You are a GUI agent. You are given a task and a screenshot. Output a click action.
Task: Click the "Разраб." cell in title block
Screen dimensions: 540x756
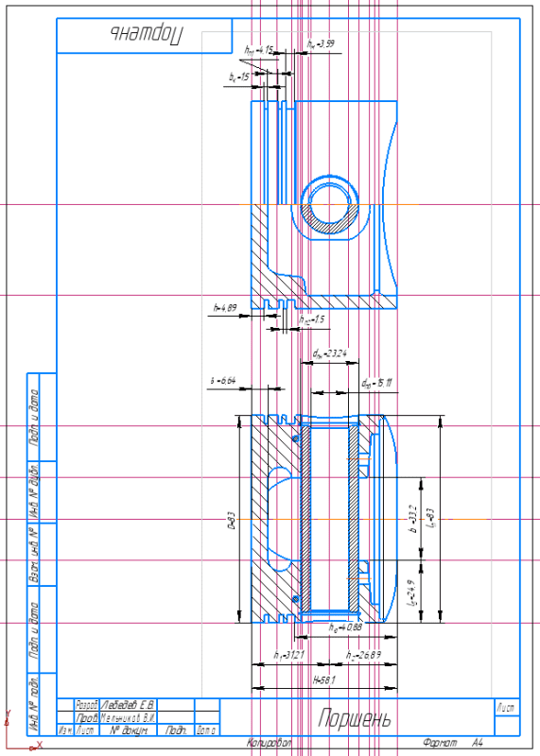pyautogui.click(x=87, y=705)
